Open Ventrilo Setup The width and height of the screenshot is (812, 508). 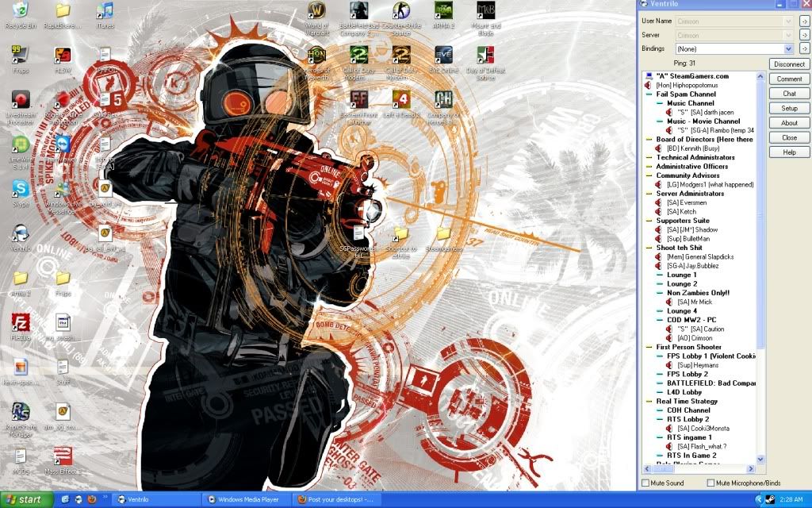[x=789, y=108]
